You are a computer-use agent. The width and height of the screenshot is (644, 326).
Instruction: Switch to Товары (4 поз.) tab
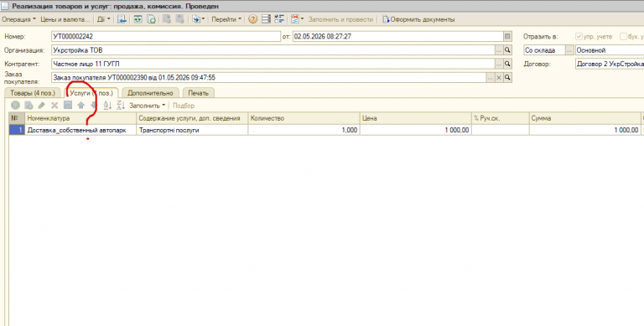tap(33, 93)
